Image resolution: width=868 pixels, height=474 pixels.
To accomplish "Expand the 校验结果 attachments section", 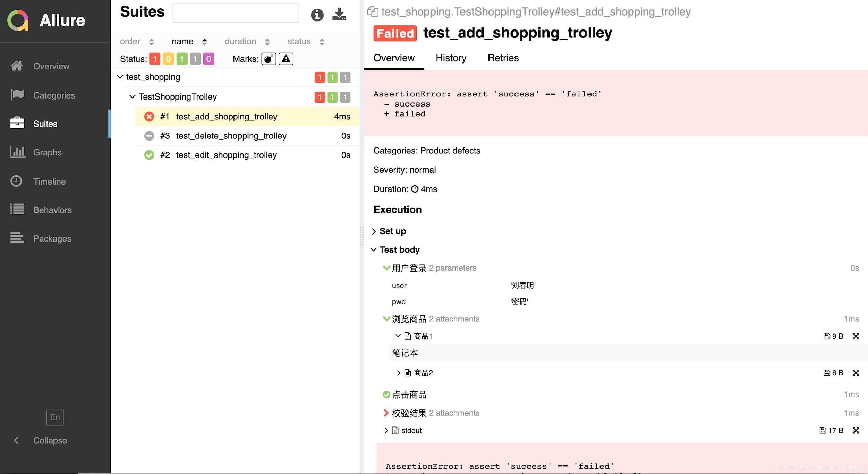I will 386,413.
